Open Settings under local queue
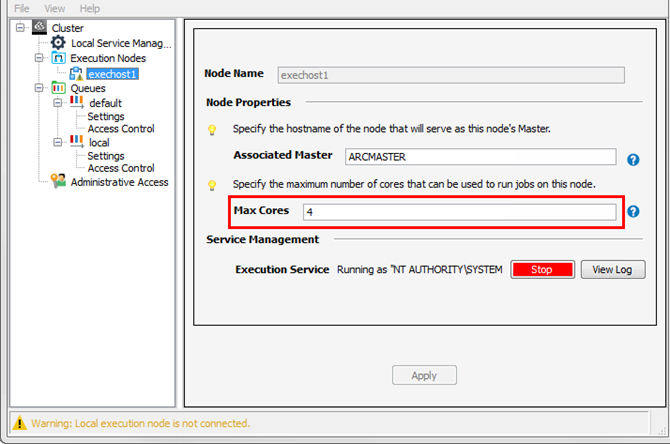Image resolution: width=670 pixels, height=444 pixels. click(x=106, y=156)
